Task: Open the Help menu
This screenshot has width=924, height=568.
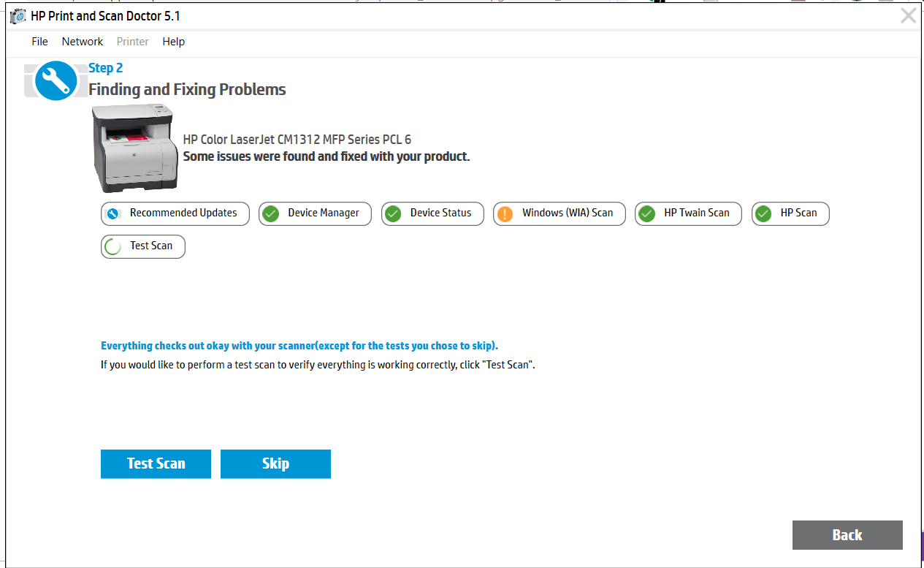Action: point(173,42)
